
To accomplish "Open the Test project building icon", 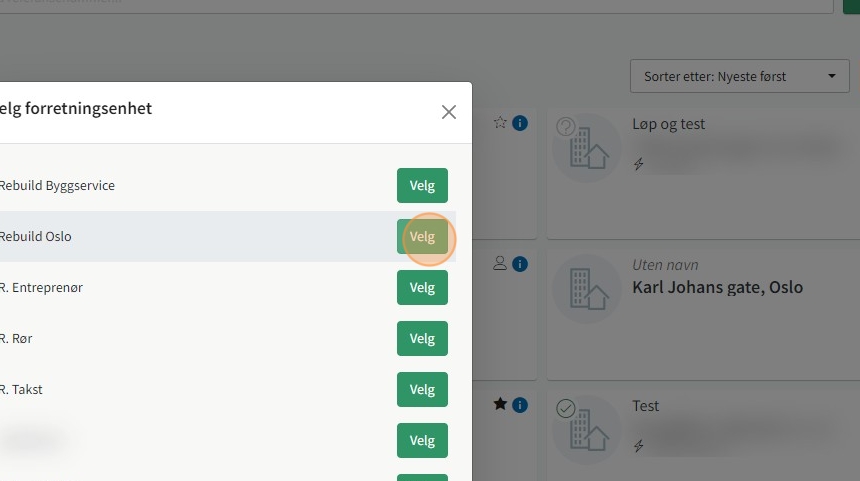I will point(586,429).
